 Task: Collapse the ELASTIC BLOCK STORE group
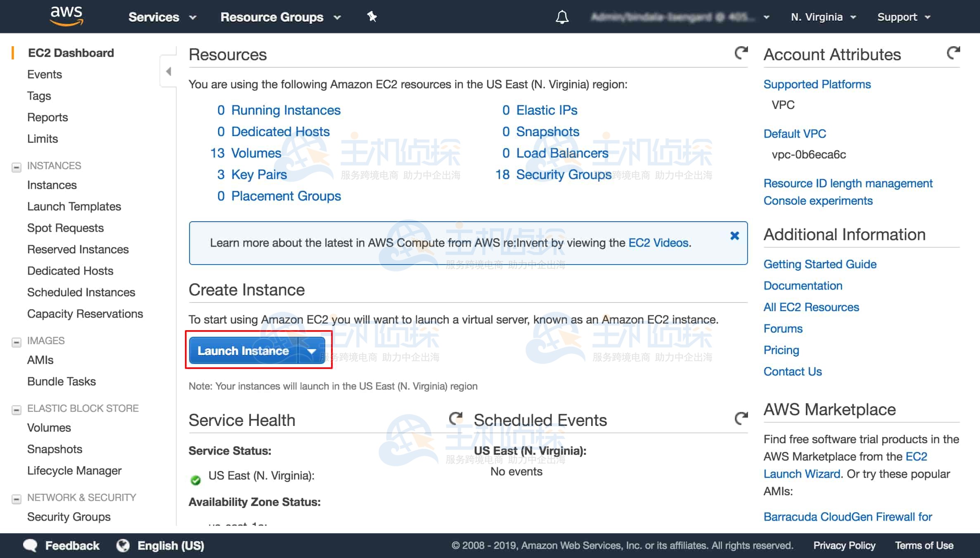[x=17, y=410]
